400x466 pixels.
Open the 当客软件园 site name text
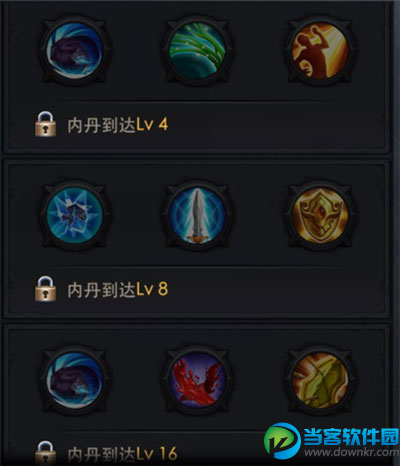(x=351, y=436)
